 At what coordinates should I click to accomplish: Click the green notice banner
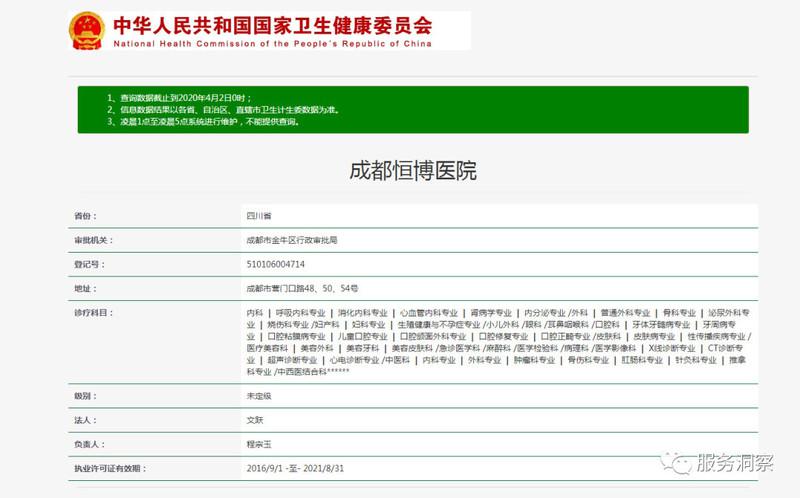click(413, 110)
